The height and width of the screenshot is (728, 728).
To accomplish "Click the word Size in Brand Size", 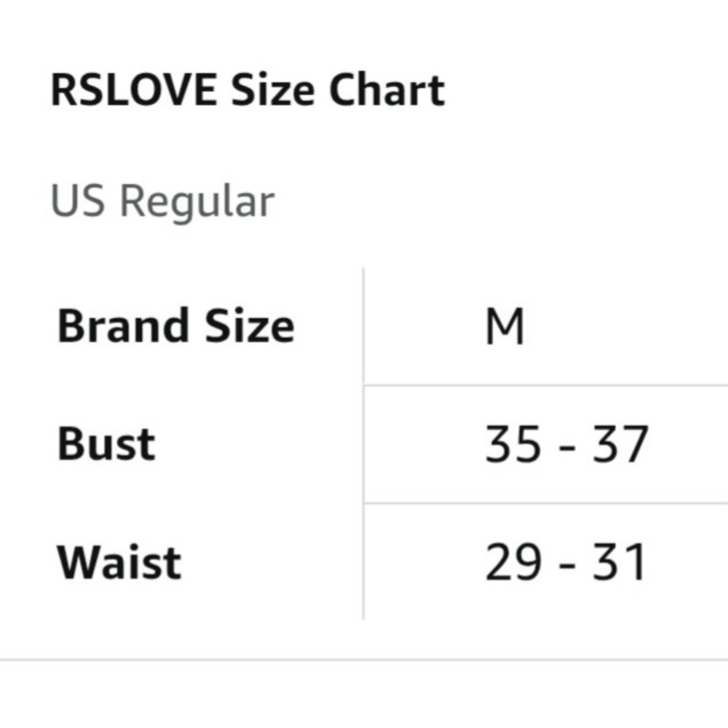I will click(x=250, y=325).
